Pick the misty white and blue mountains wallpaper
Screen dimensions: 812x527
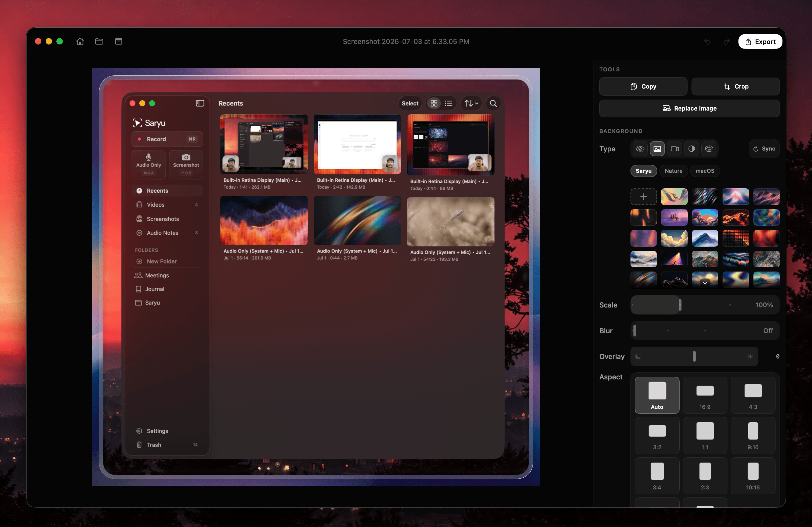pos(643,259)
